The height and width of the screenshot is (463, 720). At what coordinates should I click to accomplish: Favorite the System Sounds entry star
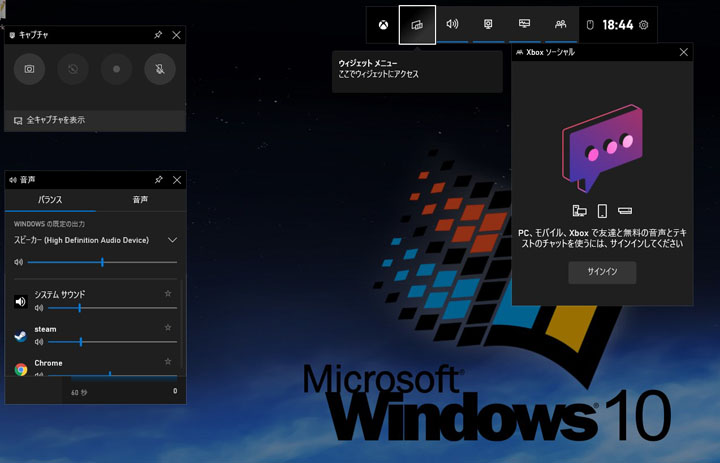point(168,294)
